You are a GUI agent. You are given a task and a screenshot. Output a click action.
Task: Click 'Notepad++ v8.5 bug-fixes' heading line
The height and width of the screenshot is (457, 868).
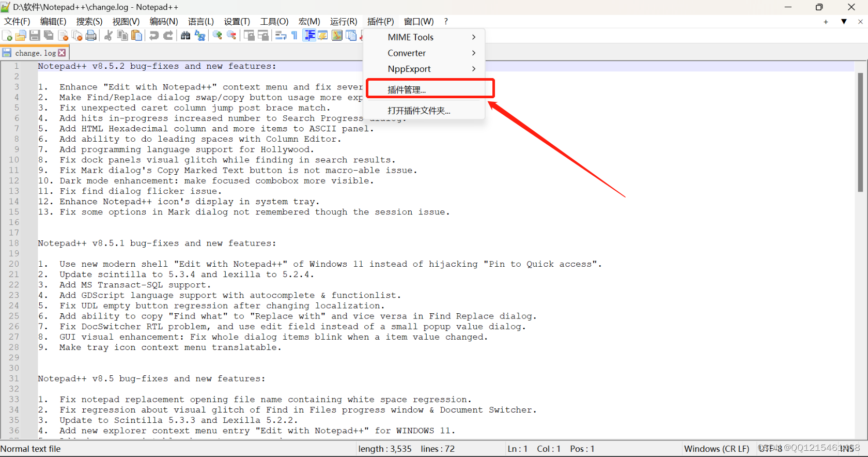(x=151, y=378)
